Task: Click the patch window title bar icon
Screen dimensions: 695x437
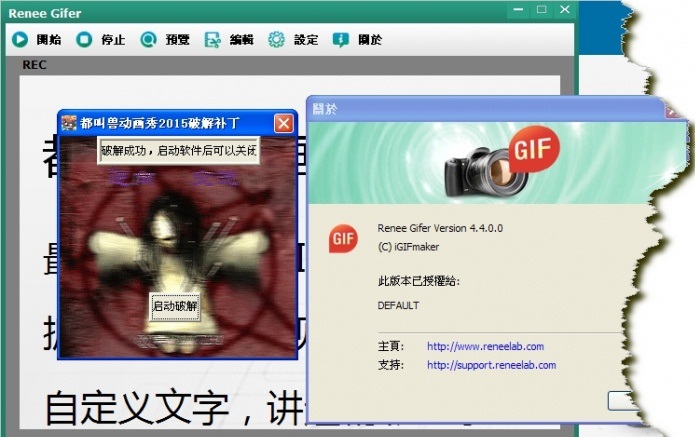Action: coord(69,123)
